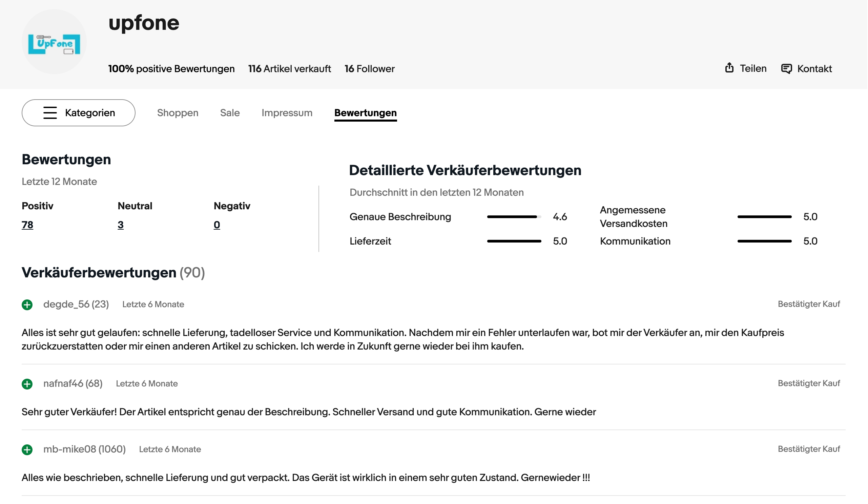868x504 pixels.
Task: Click 'Bestätigter Kauf' in mb-mike08 row
Action: pos(809,449)
